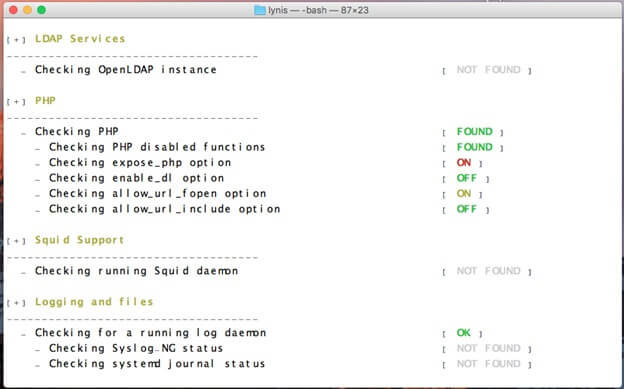Click the 'Logging and files' section heading

coord(94,302)
